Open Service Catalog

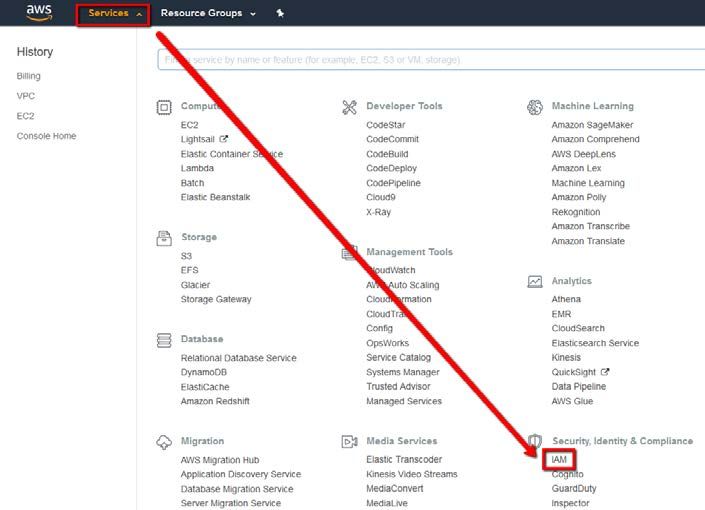[x=398, y=358]
